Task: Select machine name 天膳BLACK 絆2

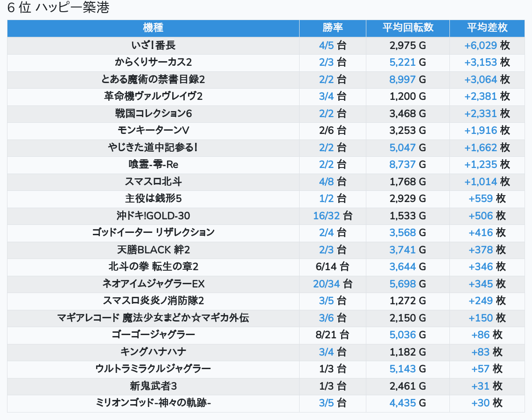Action: pyautogui.click(x=153, y=250)
